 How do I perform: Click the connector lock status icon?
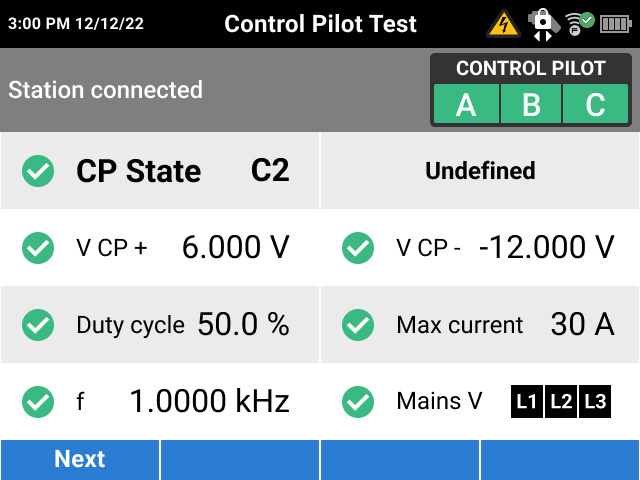point(542,23)
